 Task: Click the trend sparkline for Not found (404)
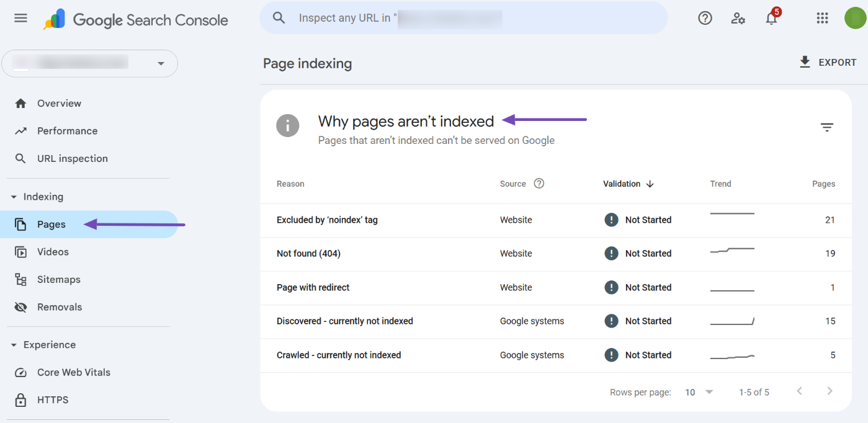[732, 251]
